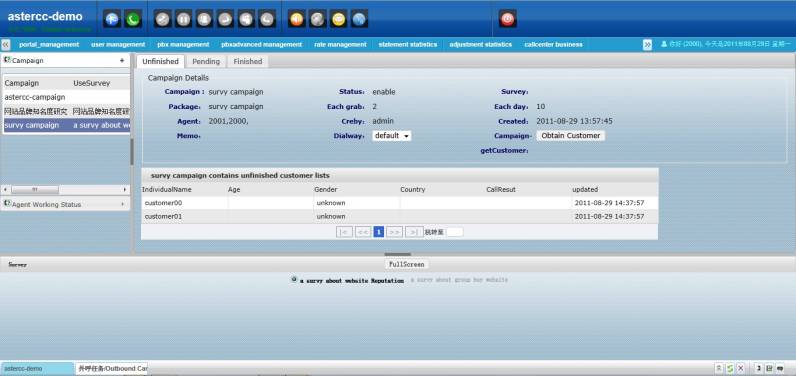Click the horizontal splitter handle above Survey

pos(397,254)
